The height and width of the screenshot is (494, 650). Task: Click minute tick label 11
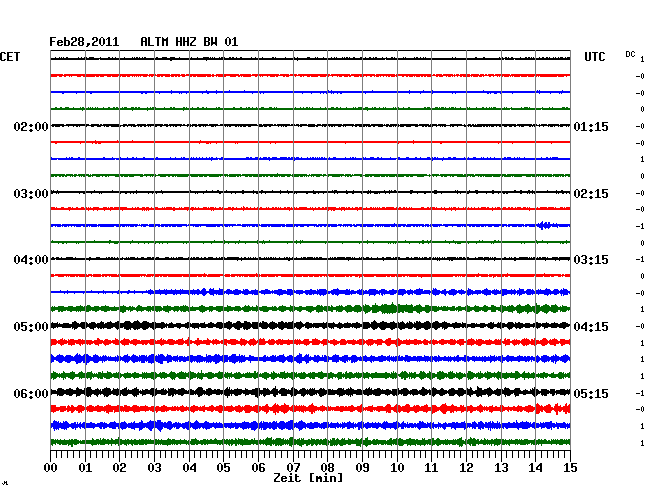[x=431, y=467]
